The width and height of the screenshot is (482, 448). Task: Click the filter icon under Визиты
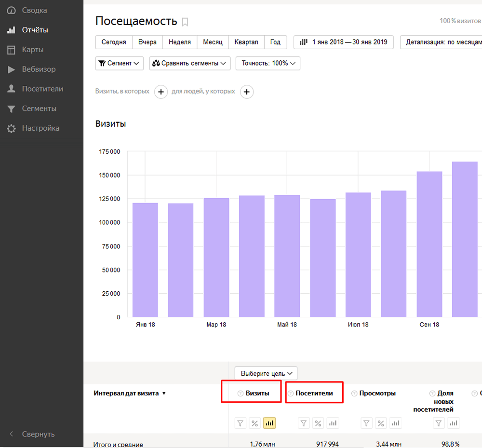point(241,423)
